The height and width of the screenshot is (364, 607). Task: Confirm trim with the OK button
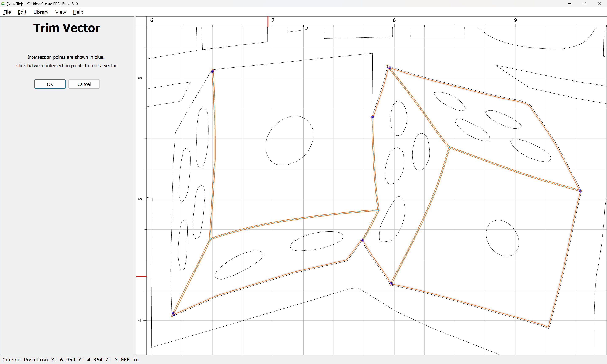(x=50, y=84)
